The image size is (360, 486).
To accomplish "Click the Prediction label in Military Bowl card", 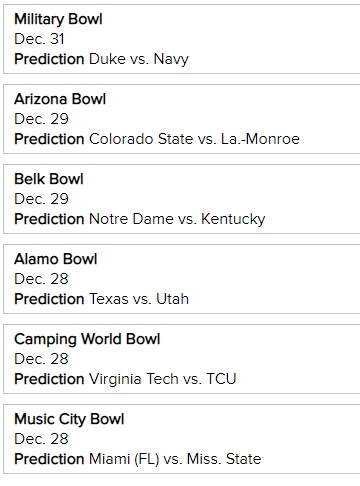I will pos(49,59).
